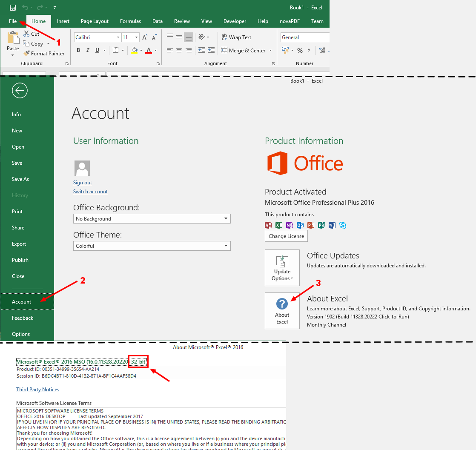The height and width of the screenshot is (450, 476).
Task: Click the Change License button
Action: click(x=286, y=236)
